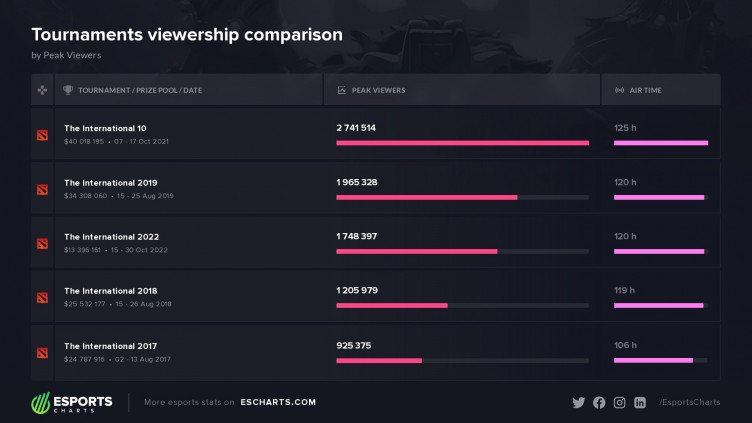752x423 pixels.
Task: Open the LinkedIn icon link
Action: click(640, 402)
